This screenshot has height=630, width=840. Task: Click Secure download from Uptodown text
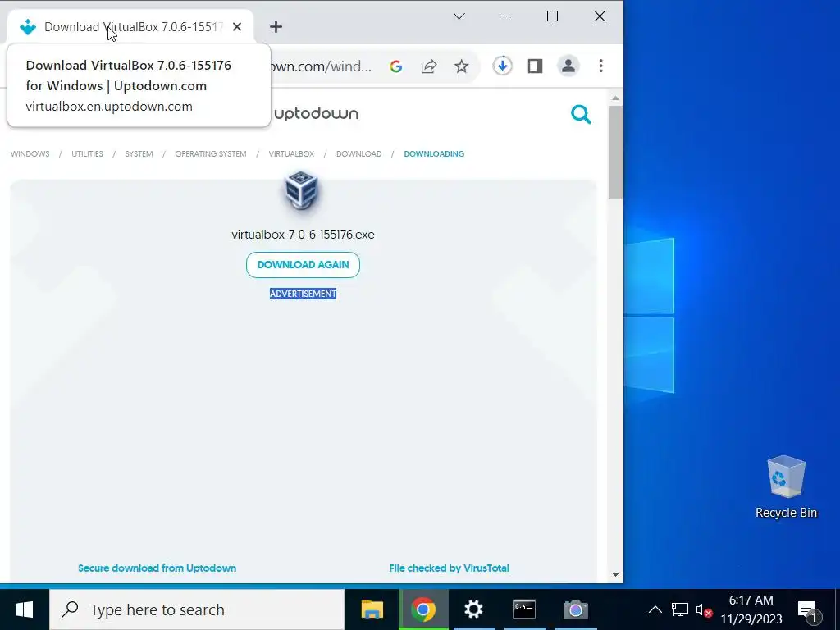157,568
